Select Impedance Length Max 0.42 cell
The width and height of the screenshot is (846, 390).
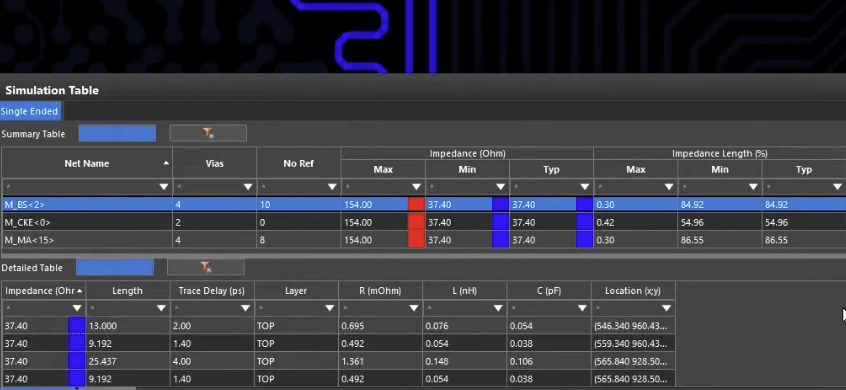point(636,222)
